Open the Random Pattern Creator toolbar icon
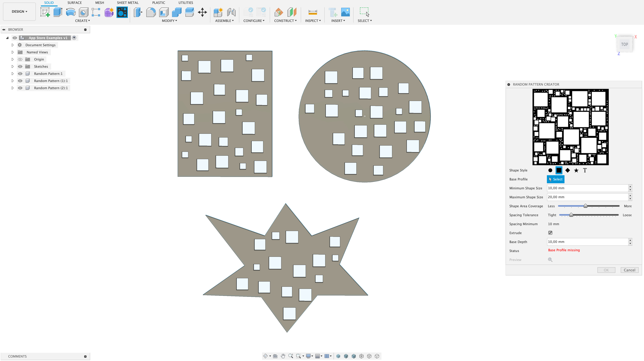Viewport: 644px width, 361px height. pos(122,12)
